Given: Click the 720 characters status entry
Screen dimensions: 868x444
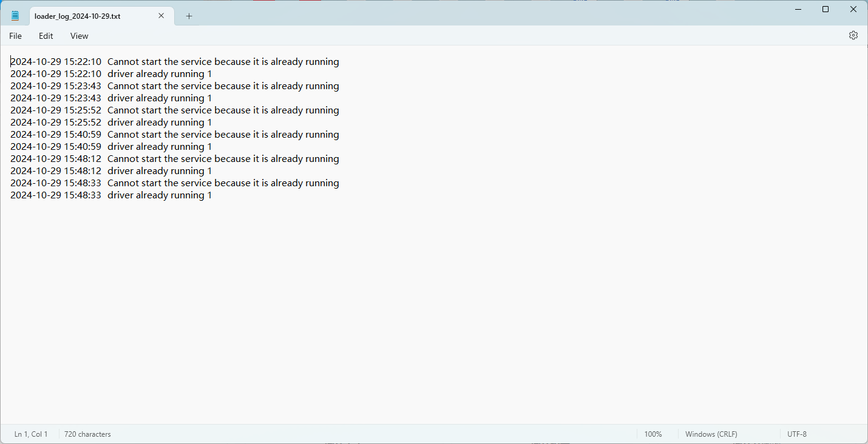Looking at the screenshot, I should tap(87, 434).
